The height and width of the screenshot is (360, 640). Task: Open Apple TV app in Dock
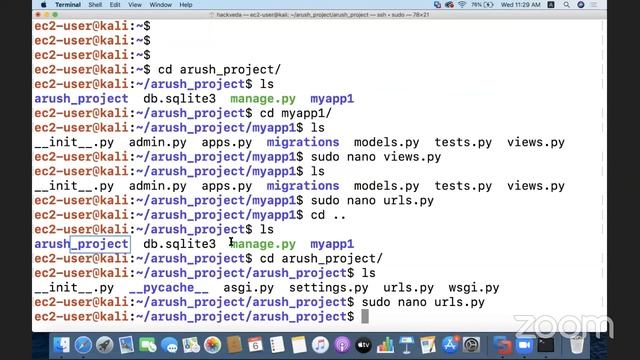point(364,345)
